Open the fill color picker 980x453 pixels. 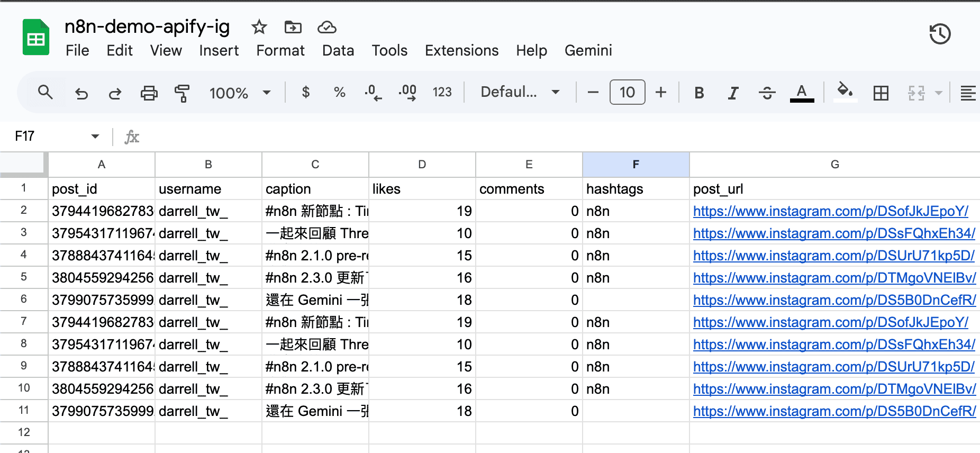tap(845, 92)
